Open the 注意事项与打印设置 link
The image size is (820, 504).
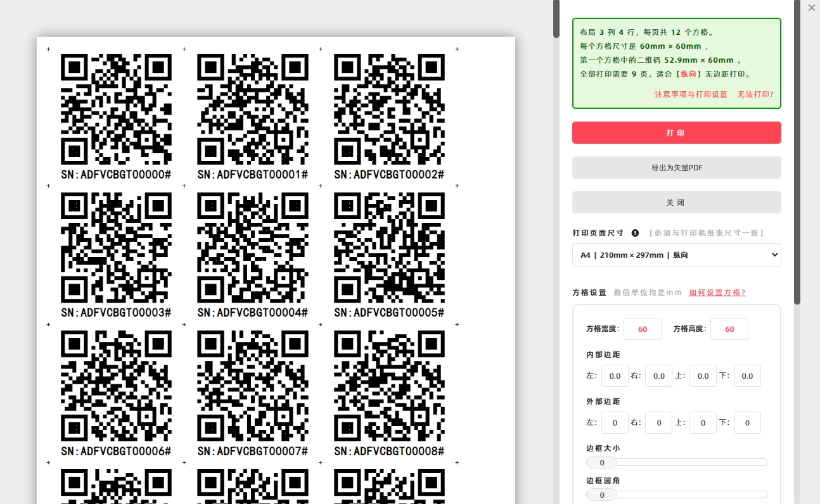point(691,94)
